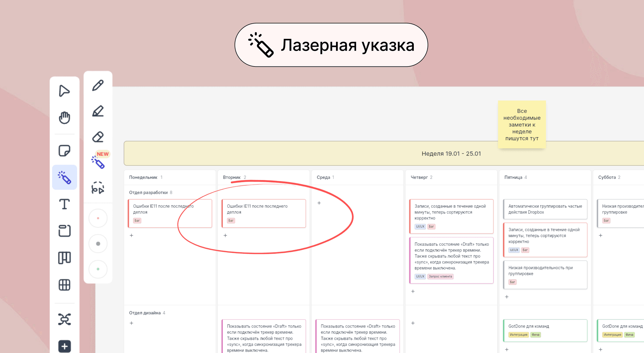Click the Неделя 19.01 - 25.01 header

pos(451,154)
